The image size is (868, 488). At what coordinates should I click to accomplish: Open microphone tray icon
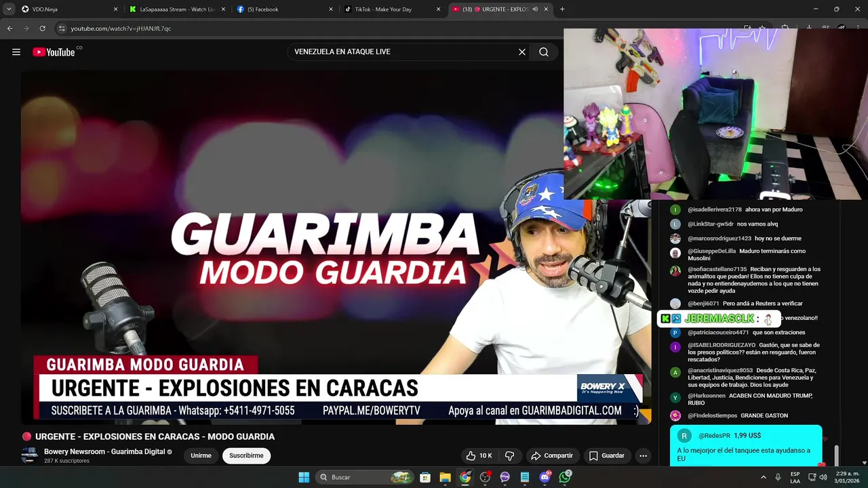pos(778,477)
